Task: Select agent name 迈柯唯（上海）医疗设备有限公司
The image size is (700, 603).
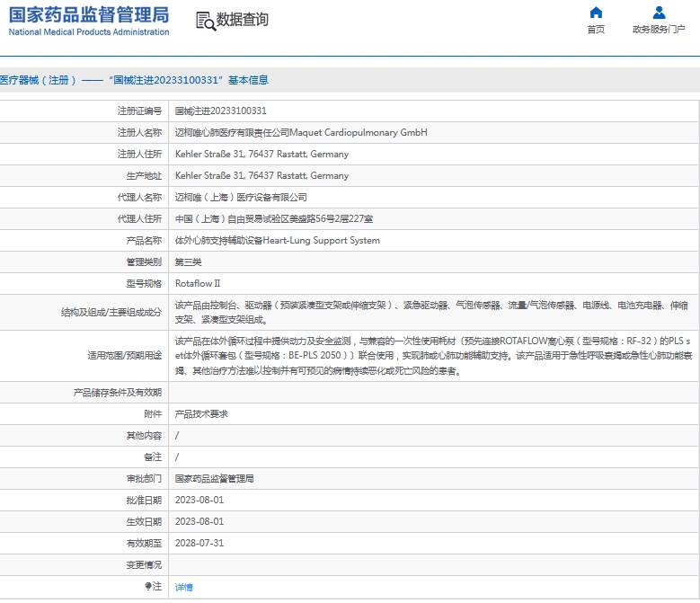Action: point(241,198)
